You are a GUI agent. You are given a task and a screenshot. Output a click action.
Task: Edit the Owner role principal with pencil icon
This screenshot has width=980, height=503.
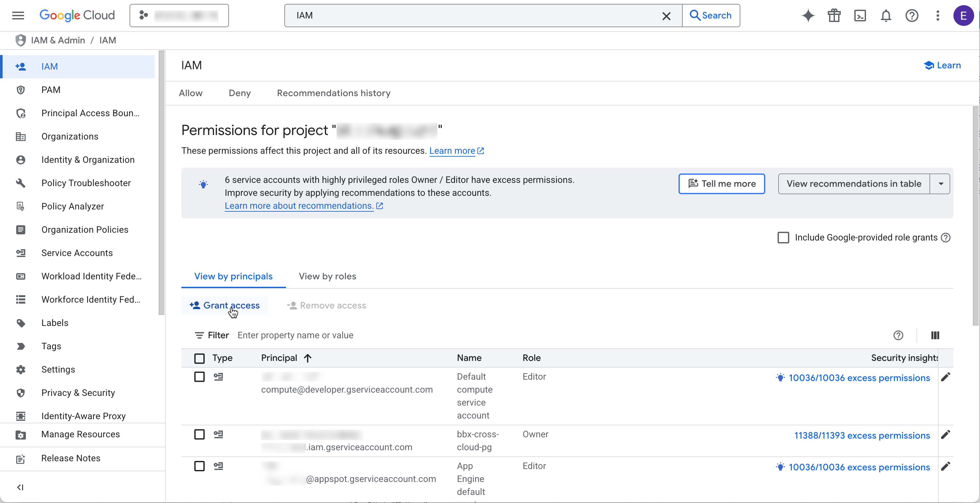[945, 435]
